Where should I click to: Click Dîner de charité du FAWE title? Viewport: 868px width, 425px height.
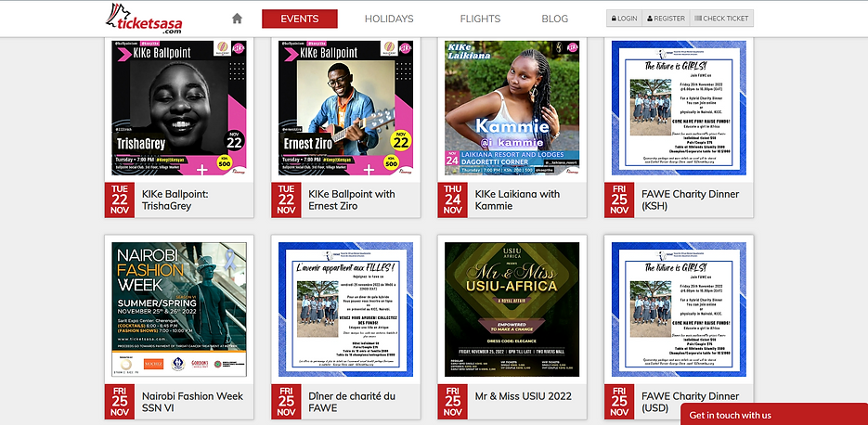351,402
